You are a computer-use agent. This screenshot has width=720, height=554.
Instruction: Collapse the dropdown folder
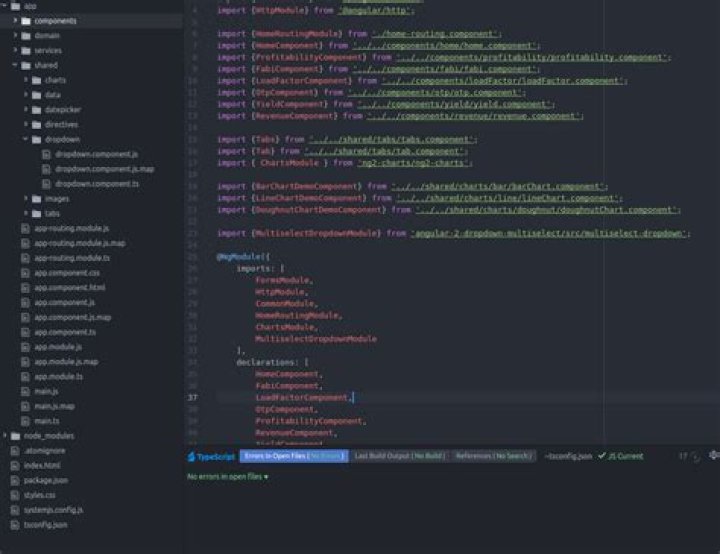[26, 139]
